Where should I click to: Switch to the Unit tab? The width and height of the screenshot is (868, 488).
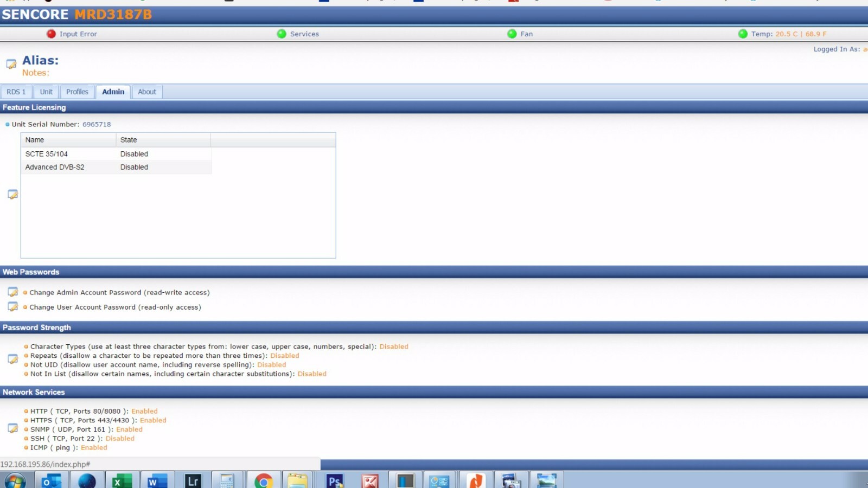pos(46,92)
